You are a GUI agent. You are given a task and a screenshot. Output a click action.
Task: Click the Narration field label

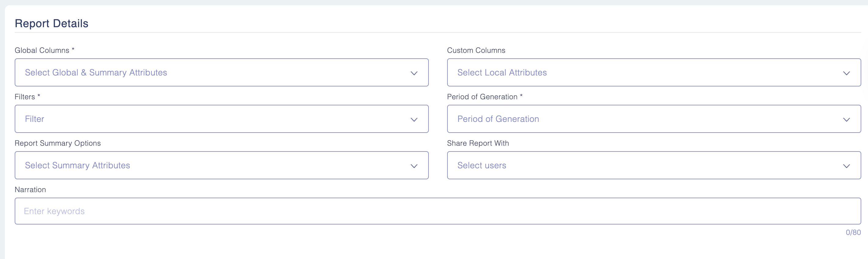click(x=30, y=189)
